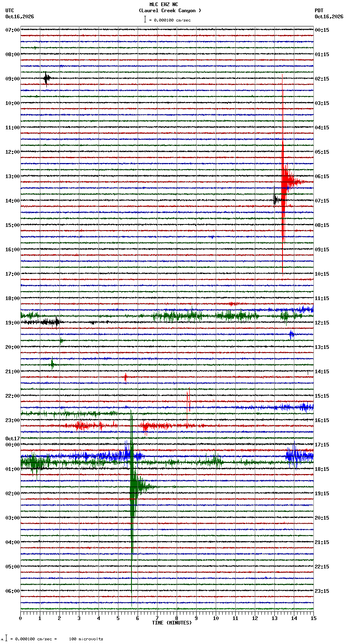
Task: Click the '12:15' PDT time label
Action: tap(322, 323)
